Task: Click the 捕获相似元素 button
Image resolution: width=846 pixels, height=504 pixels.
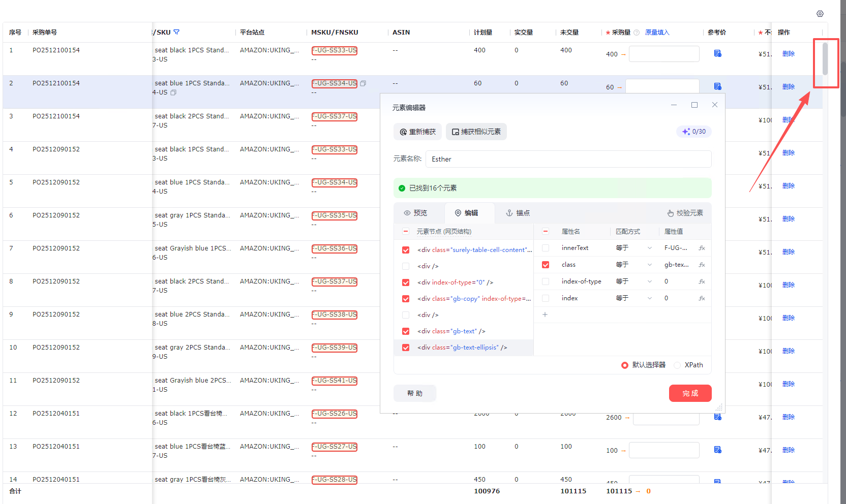Action: point(476,132)
